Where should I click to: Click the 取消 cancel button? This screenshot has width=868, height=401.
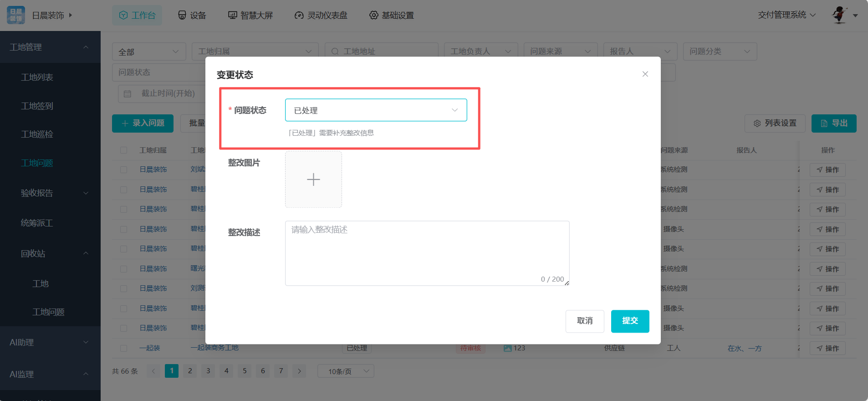(x=585, y=321)
